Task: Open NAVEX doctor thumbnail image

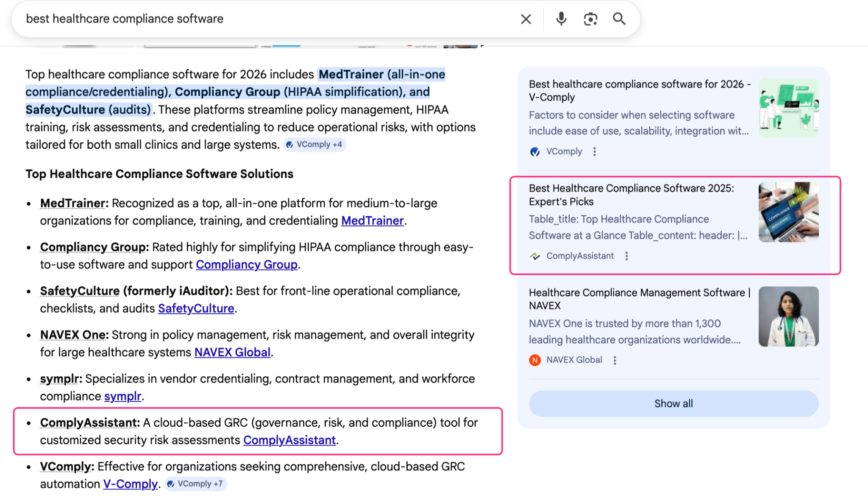Action: [788, 316]
